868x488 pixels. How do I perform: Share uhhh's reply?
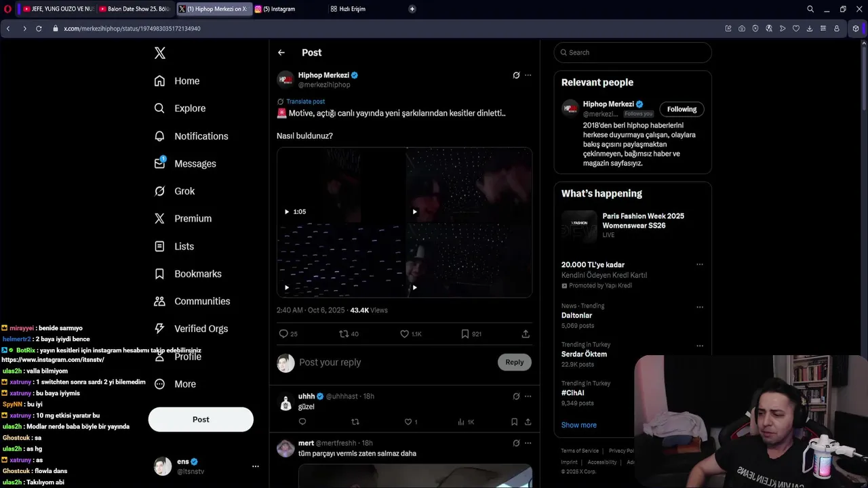coord(528,422)
